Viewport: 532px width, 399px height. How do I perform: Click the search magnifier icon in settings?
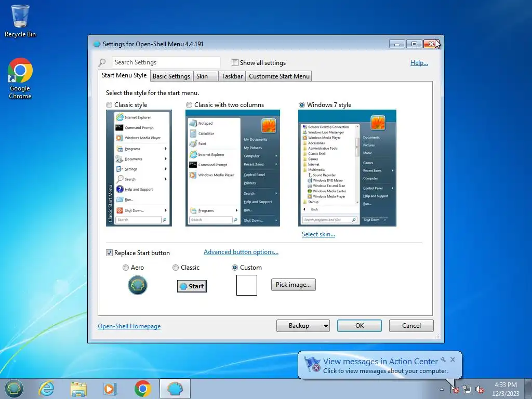[102, 62]
